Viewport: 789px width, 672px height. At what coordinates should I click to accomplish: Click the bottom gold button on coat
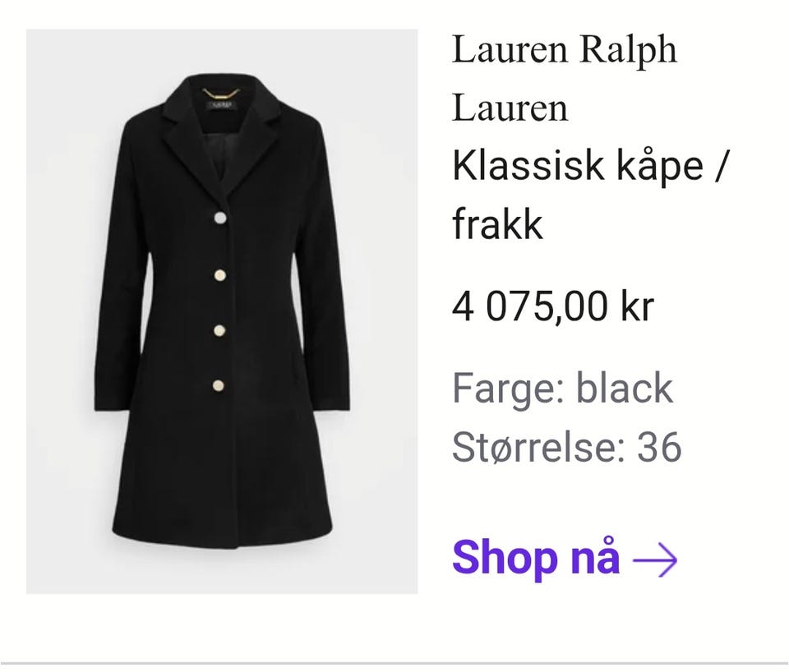(219, 386)
